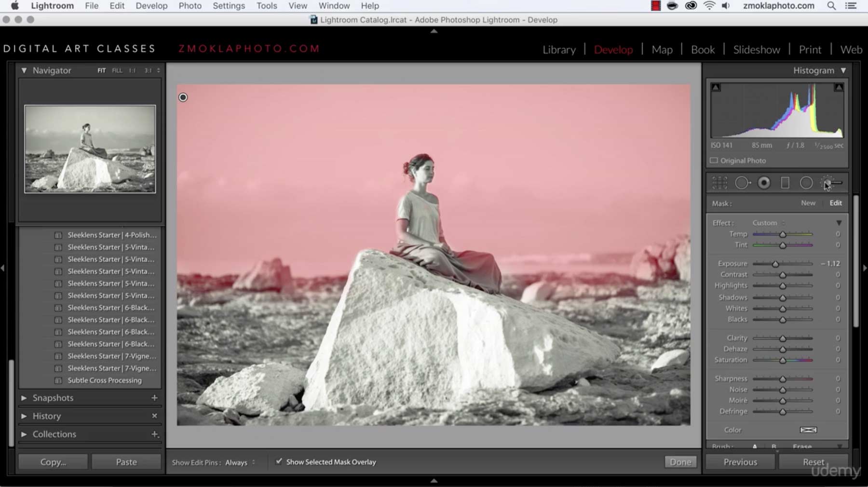
Task: Toggle highlight clipping indicator in histogram
Action: tap(839, 87)
